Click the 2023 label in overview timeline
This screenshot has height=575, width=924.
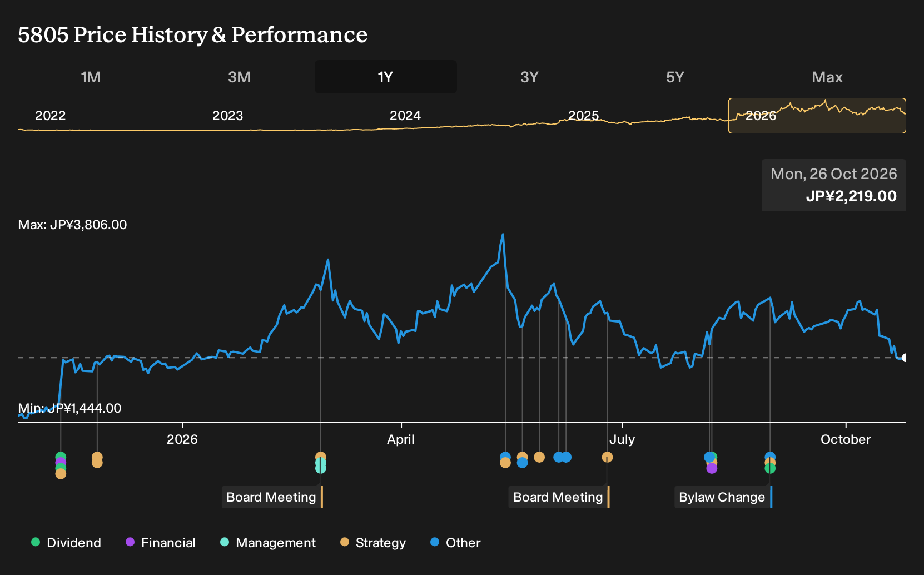click(x=228, y=116)
